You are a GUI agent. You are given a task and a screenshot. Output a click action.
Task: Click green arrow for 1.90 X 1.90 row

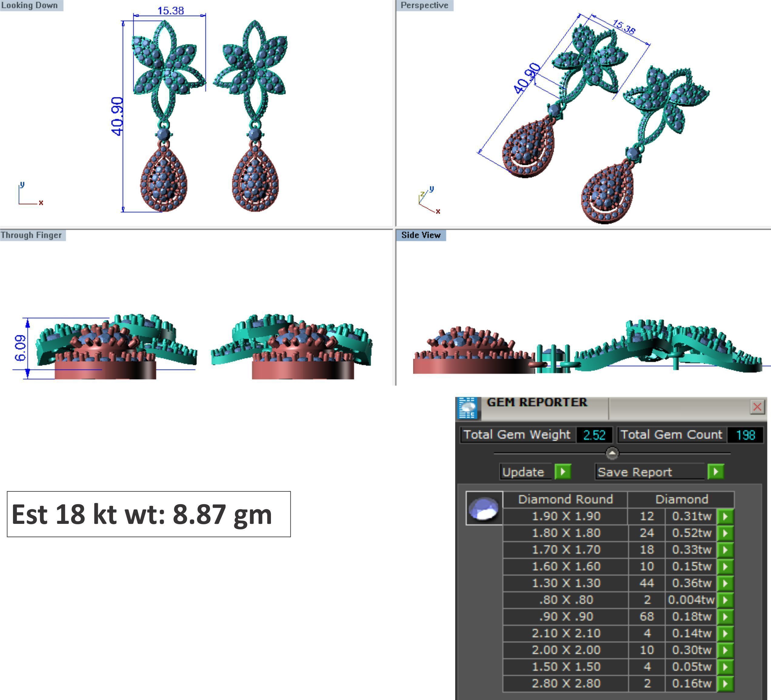(725, 516)
